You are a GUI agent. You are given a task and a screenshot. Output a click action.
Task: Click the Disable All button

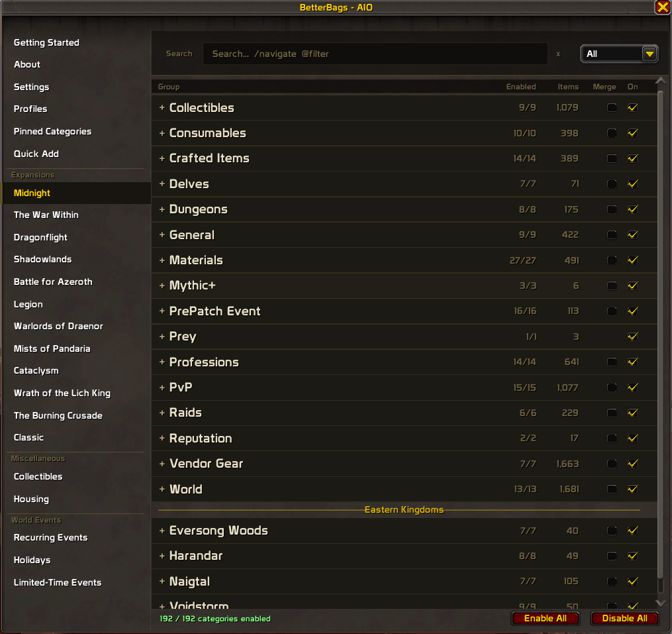coord(624,618)
